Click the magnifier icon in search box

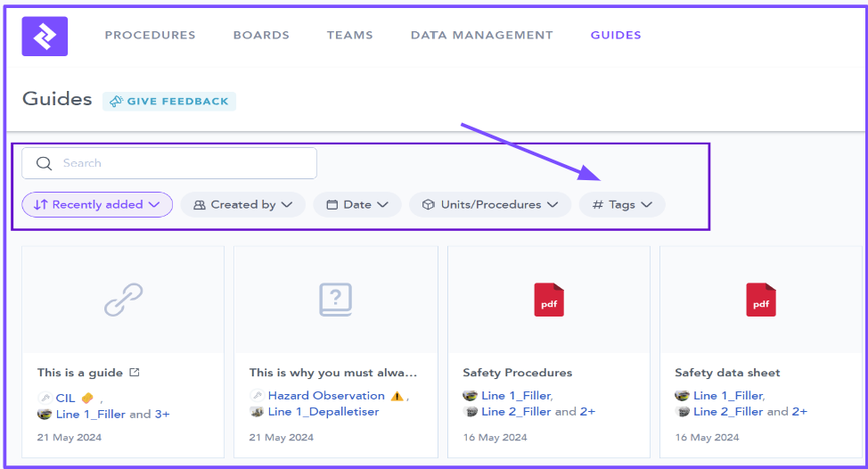tap(44, 163)
